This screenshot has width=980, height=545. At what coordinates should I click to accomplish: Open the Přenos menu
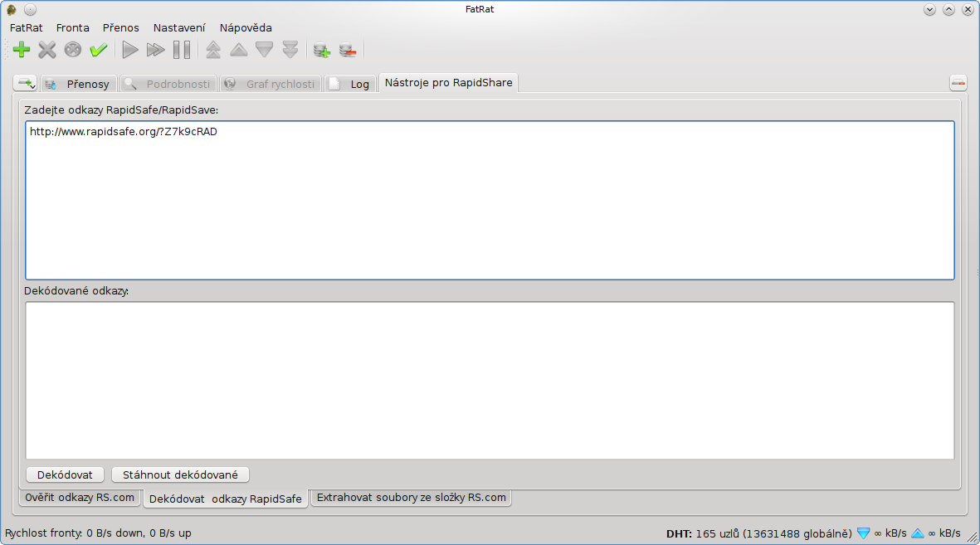pyautogui.click(x=120, y=27)
